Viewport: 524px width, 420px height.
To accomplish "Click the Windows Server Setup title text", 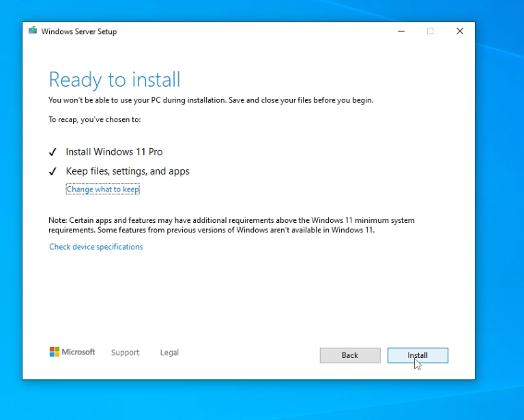I will pyautogui.click(x=79, y=31).
